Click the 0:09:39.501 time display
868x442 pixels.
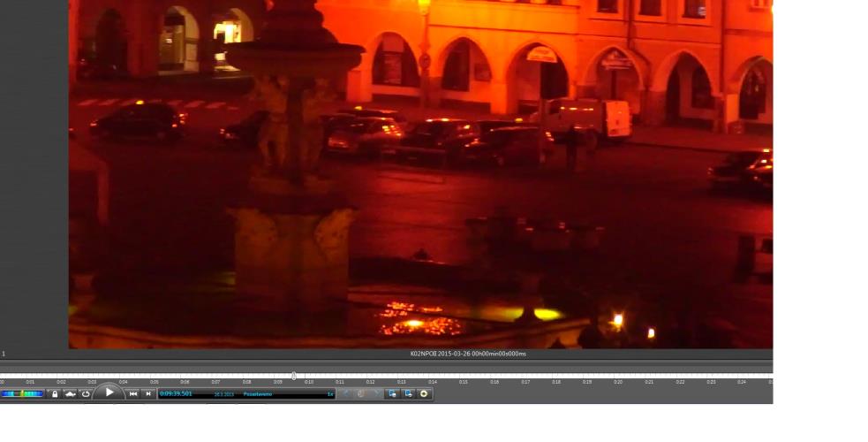point(176,393)
